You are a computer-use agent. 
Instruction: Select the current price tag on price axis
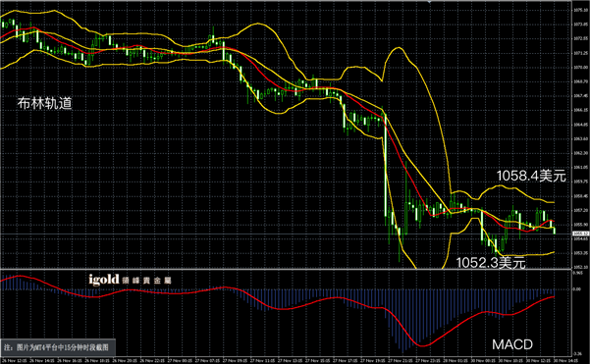[581, 234]
